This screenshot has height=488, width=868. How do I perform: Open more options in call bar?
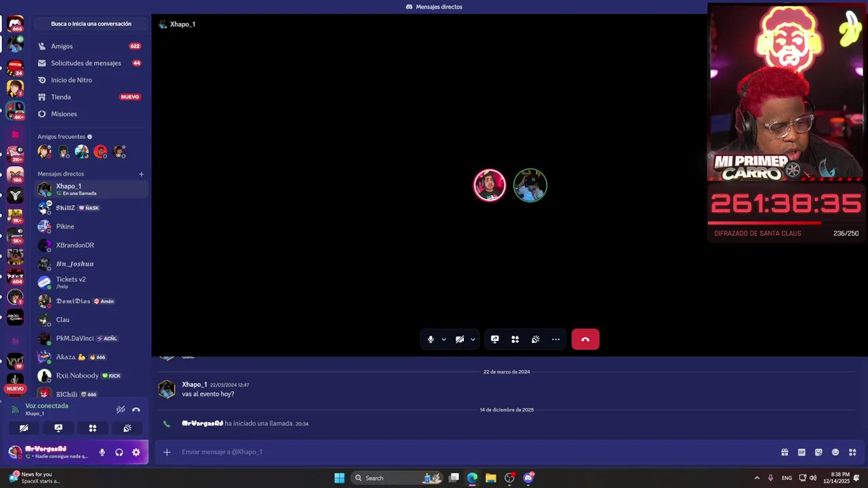pyautogui.click(x=556, y=340)
